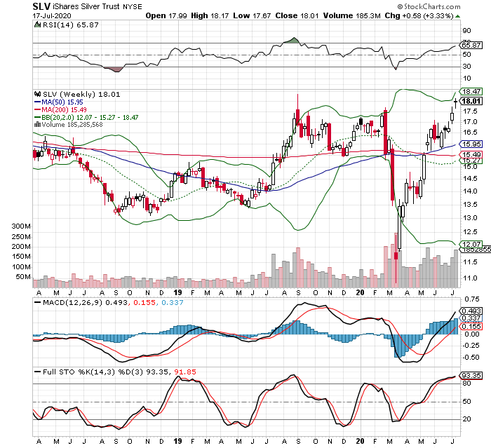Click the 93.35 stochastic value tag

(x=469, y=375)
